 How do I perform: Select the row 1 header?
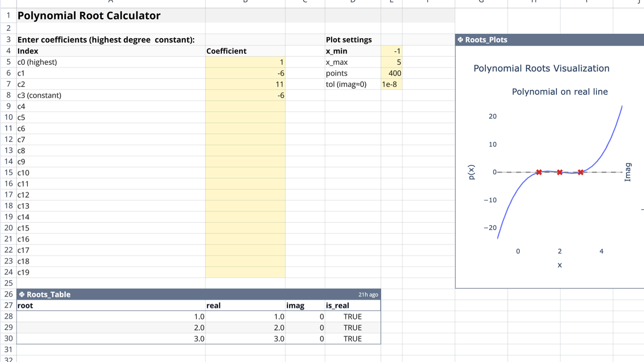tap(8, 16)
